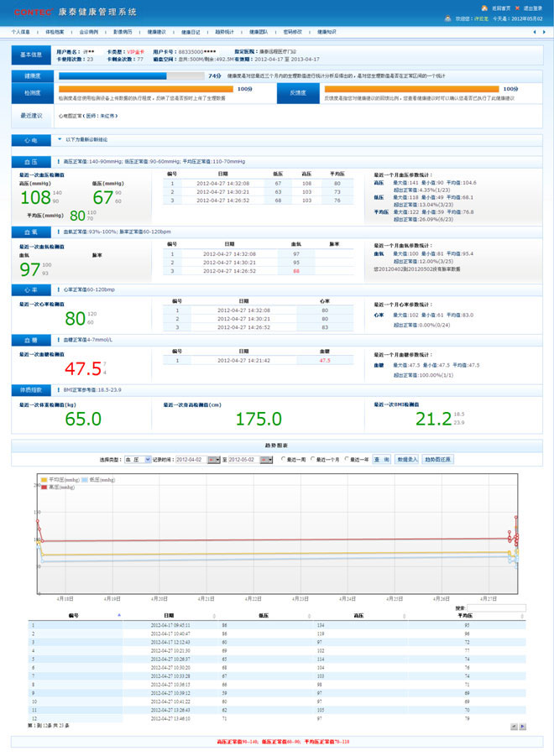Open the 选择类型 dropdown showing 血压
Screen dimensions: 554x756
(x=138, y=460)
